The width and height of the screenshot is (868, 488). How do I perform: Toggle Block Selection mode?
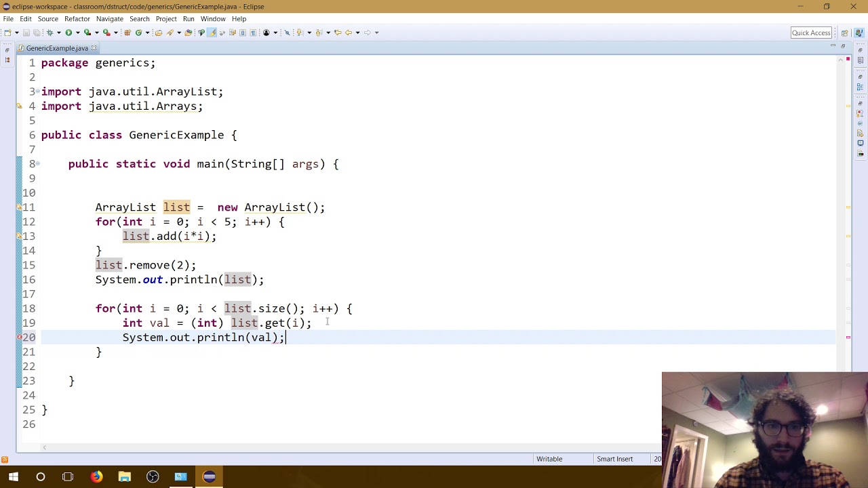pos(243,33)
